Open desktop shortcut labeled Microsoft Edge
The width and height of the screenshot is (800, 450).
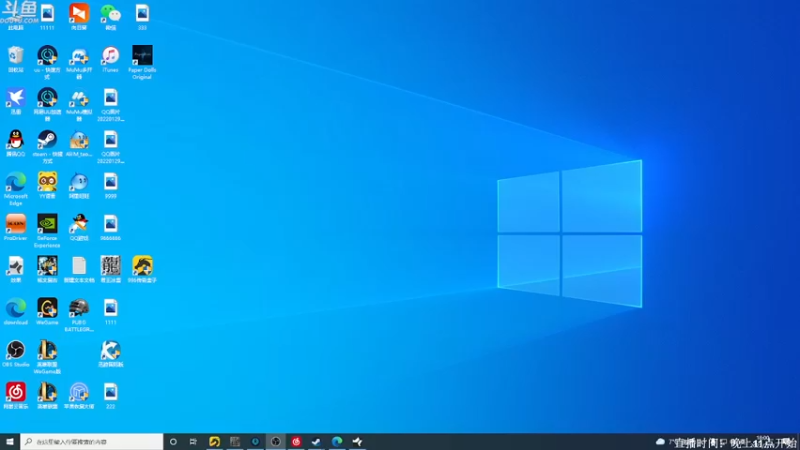pyautogui.click(x=16, y=189)
